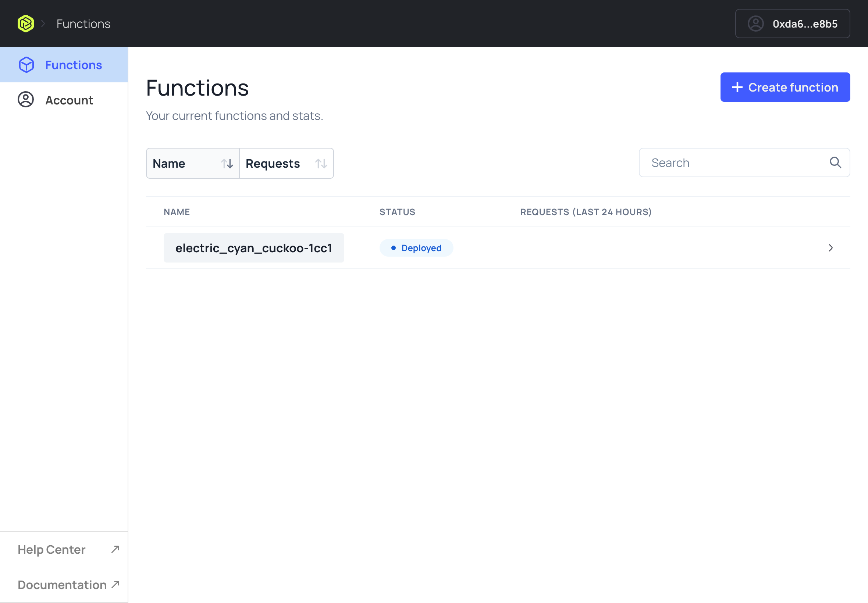Click the external link icon beside Help Center
Screen dimensions: 868x603
coord(114,549)
